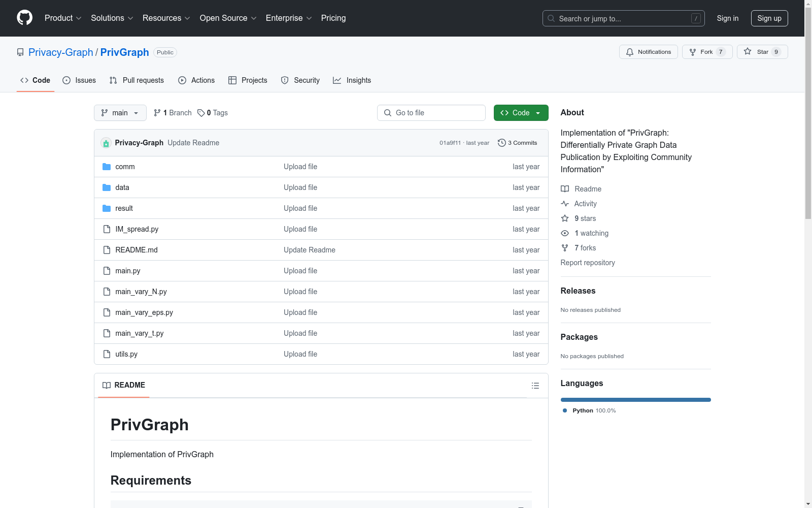
Task: Expand the Enterprise menu
Action: click(289, 18)
